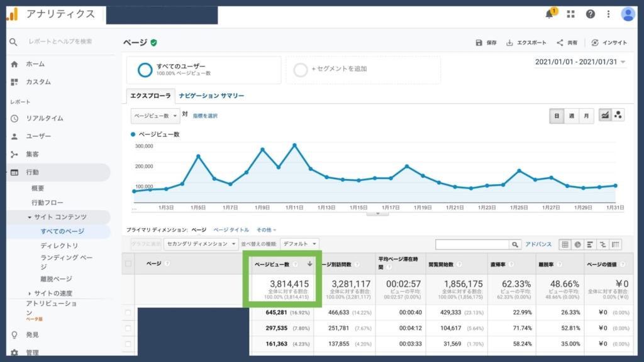Select the pivot table view icon
Image resolution: width=644 pixels, height=362 pixels.
click(x=615, y=244)
